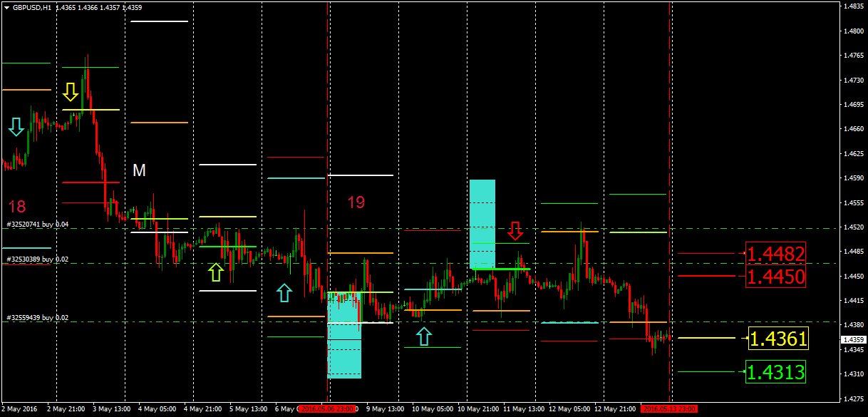Click the white letter M label
The height and width of the screenshot is (417, 868).
click(139, 170)
